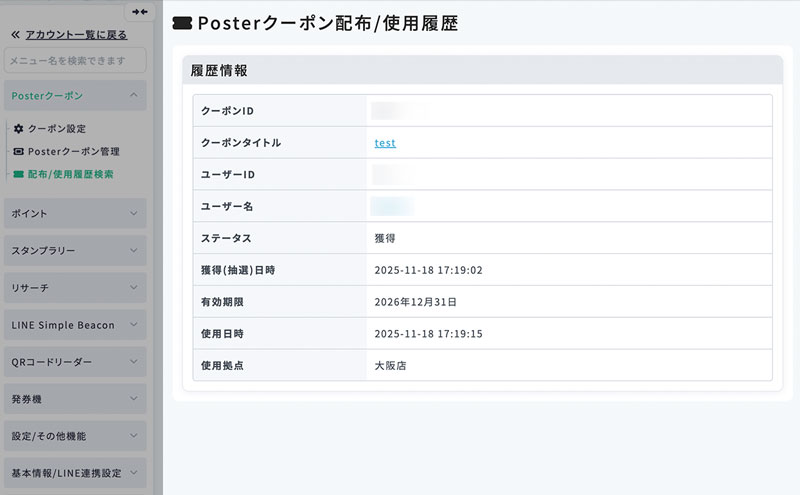Open クーポン設定 in the sidebar
Screen dimensions: 800x495
click(57, 129)
